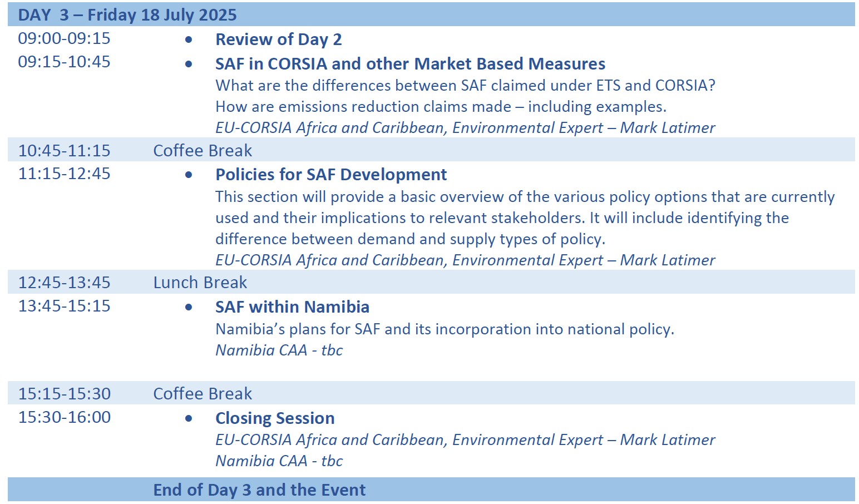Select the 15:15-15:30 Coffee Break row
The height and width of the screenshot is (504, 859).
tap(431, 393)
